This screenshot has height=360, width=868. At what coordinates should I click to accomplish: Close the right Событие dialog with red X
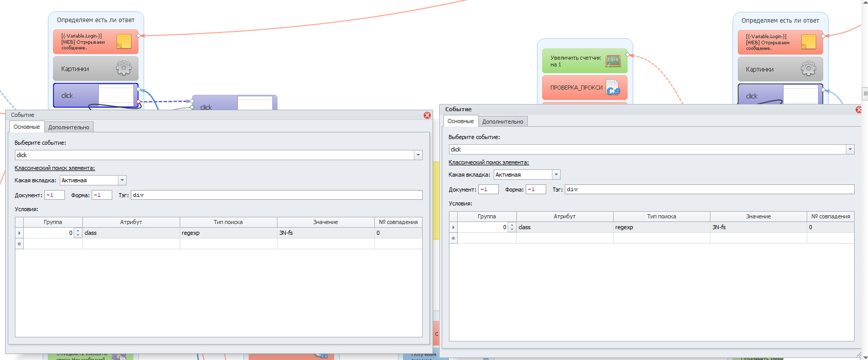859,110
